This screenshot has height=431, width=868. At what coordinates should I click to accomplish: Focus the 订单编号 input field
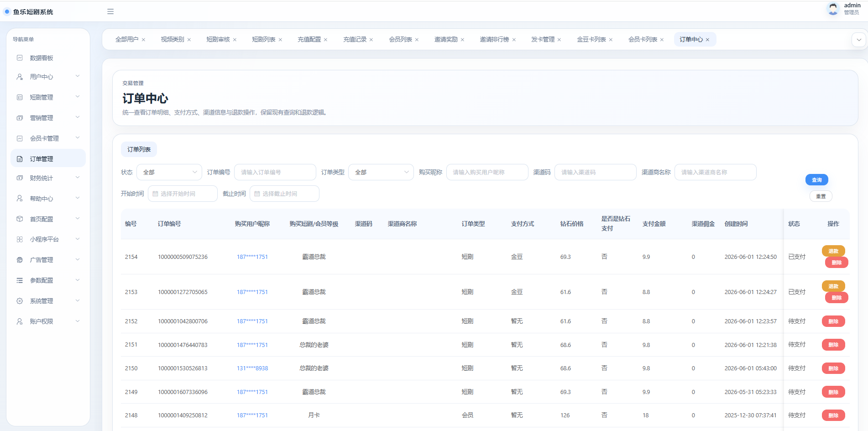click(x=275, y=172)
